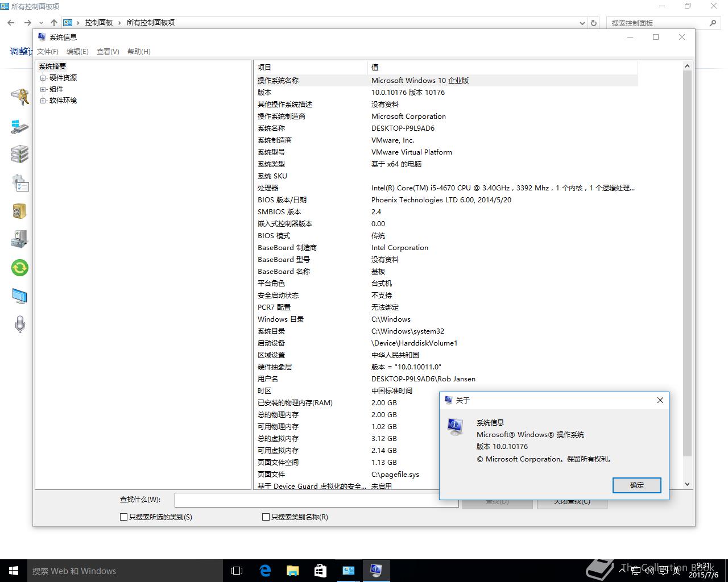Switch to System Information taskbar button
Image resolution: width=728 pixels, height=582 pixels.
tap(376, 571)
